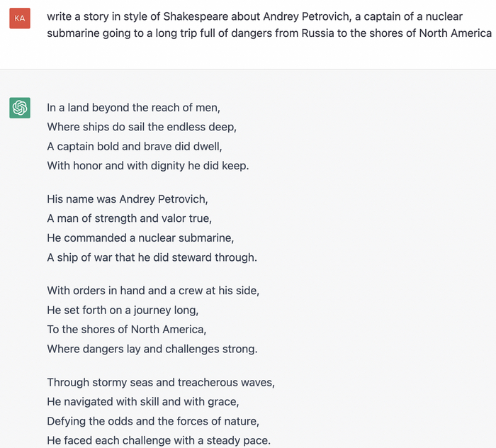
Task: Click the green ChatGPT logo avatar
Action: pos(20,108)
